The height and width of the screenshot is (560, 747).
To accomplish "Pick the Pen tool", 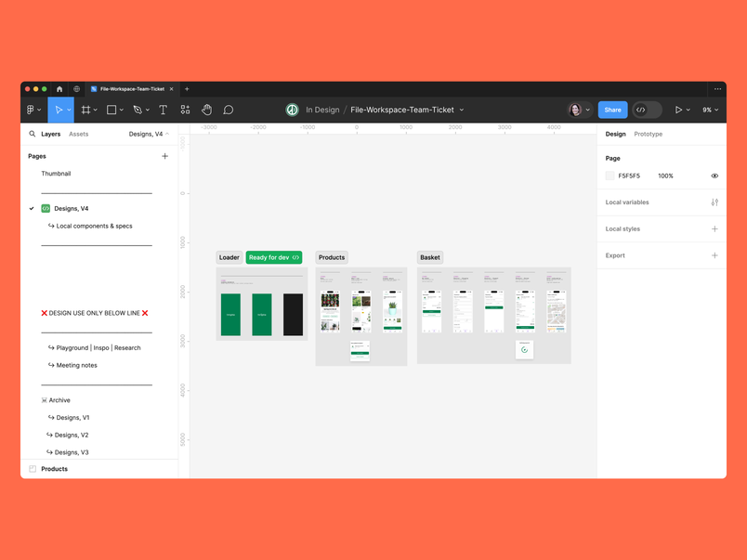I will (x=137, y=110).
